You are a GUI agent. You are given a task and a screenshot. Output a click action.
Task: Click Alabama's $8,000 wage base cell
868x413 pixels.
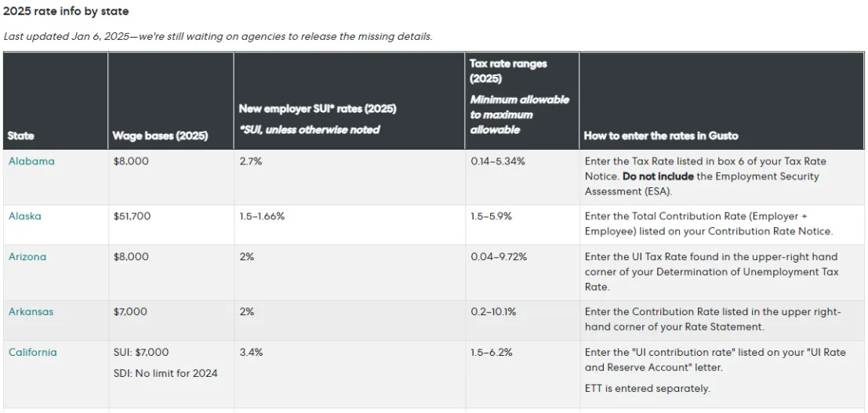point(131,161)
